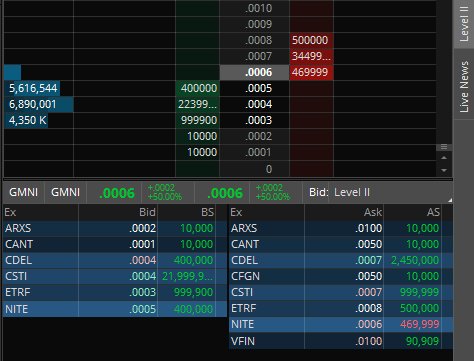Select CFGN ask row at .0050
Image resolution: width=474 pixels, height=361 pixels.
tap(341, 276)
